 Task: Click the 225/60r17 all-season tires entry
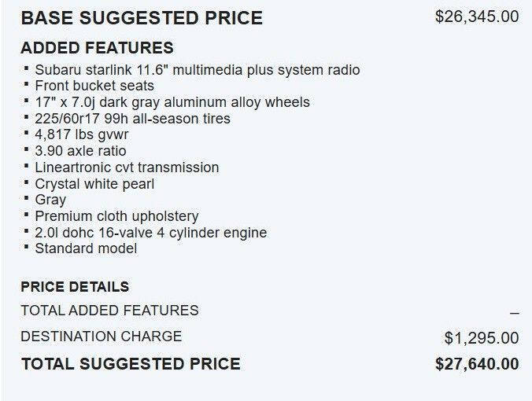point(133,118)
